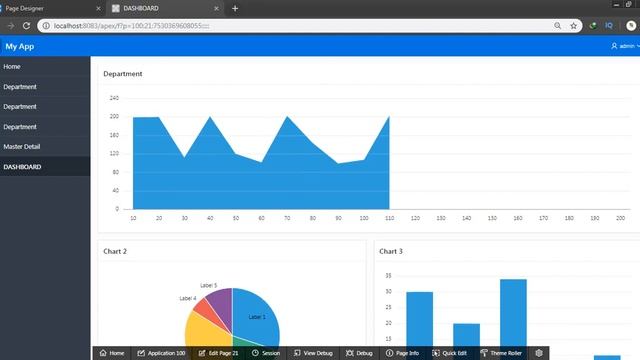Click the zoom magnifier icon in address bar

point(558,26)
